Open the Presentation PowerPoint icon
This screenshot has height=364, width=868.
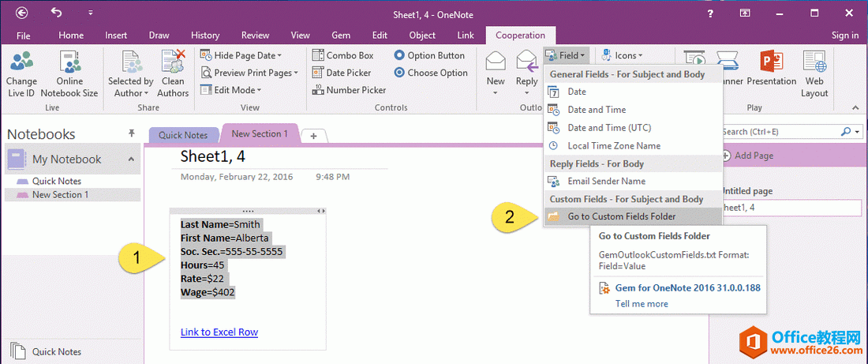click(771, 62)
